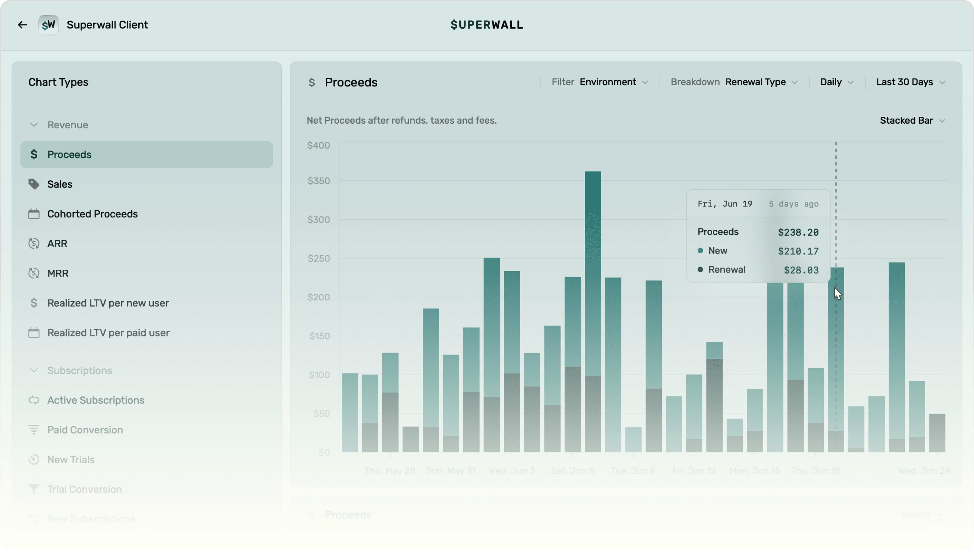Image resolution: width=974 pixels, height=560 pixels.
Task: Click the $238.20 Proceeds value in tooltip
Action: click(x=798, y=232)
